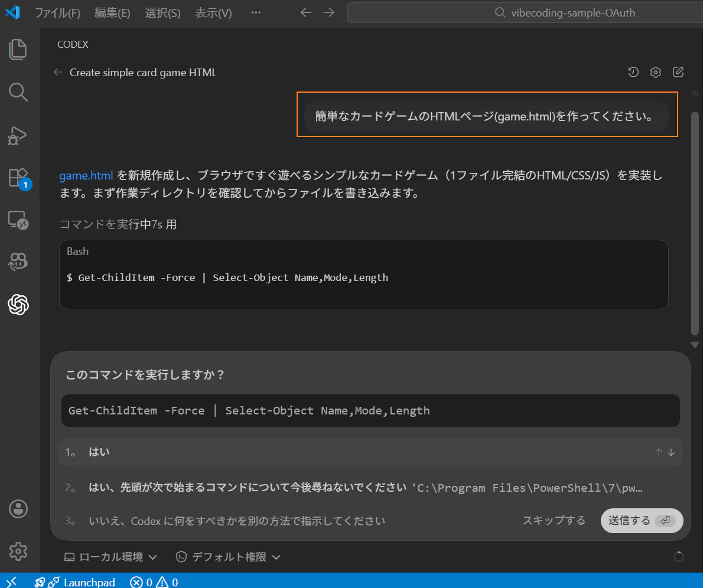Click the command preview in the approval dialog
703x588 pixels.
(370, 410)
